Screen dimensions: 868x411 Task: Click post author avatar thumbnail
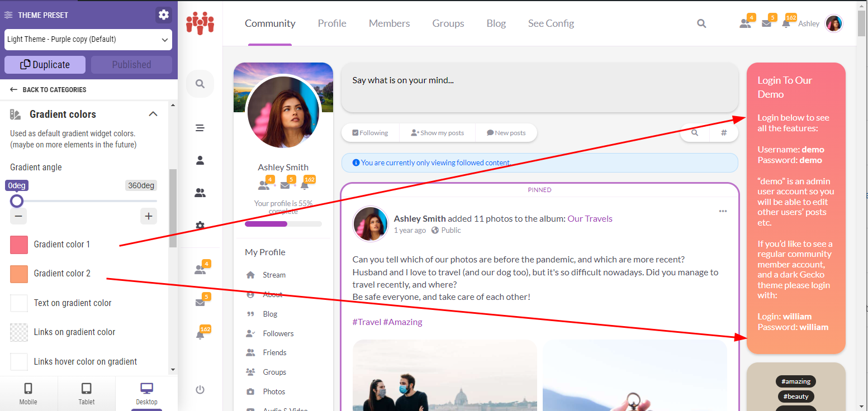point(371,224)
